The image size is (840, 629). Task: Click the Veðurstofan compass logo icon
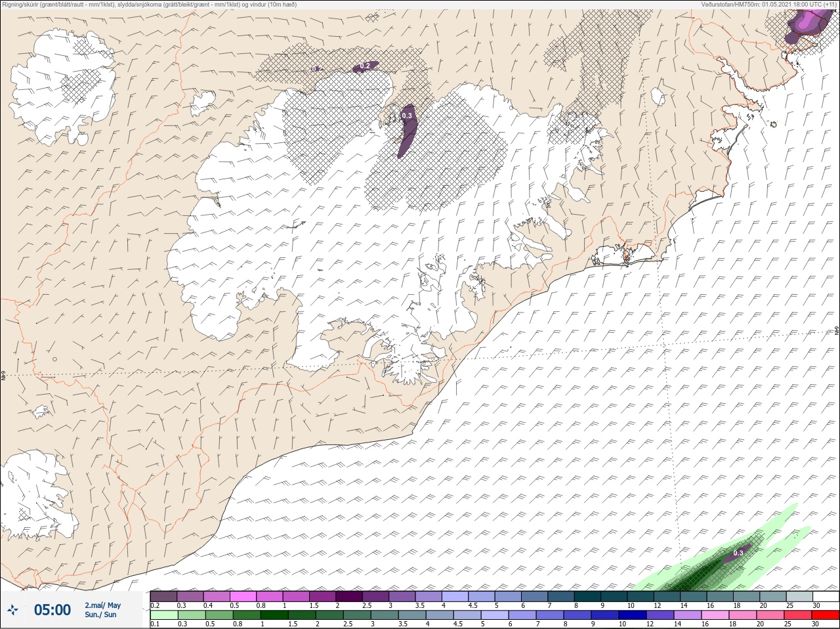(13, 610)
